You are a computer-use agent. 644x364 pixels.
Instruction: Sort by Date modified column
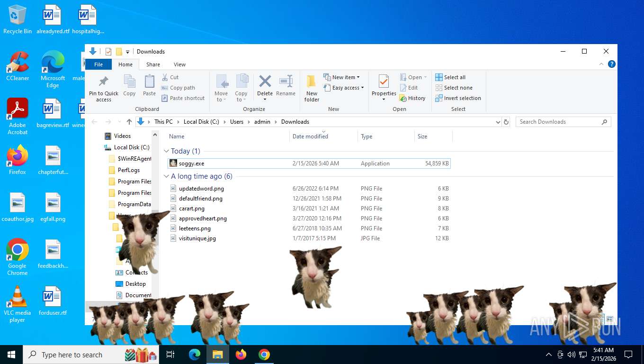[323, 136]
